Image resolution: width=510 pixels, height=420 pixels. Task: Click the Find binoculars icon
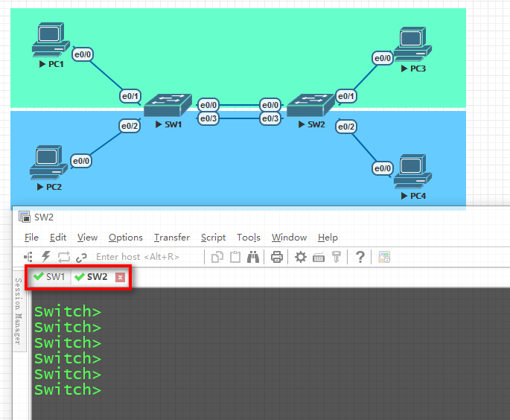(253, 257)
